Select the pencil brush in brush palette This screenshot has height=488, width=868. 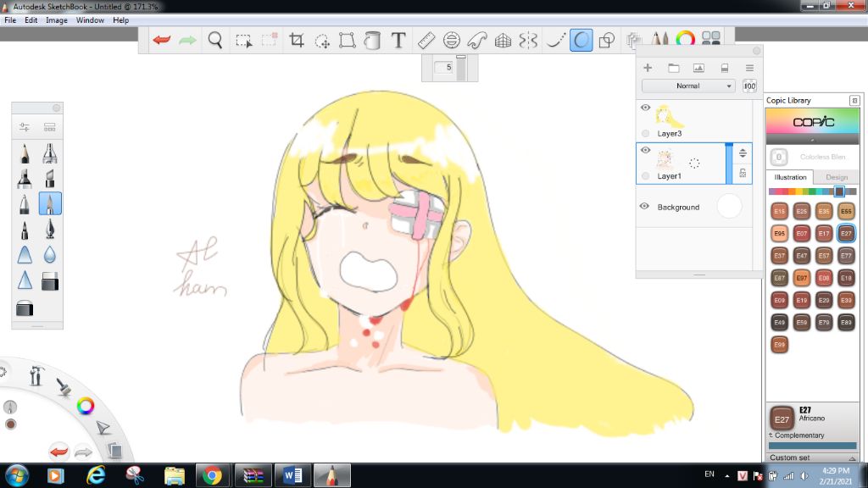click(25, 153)
